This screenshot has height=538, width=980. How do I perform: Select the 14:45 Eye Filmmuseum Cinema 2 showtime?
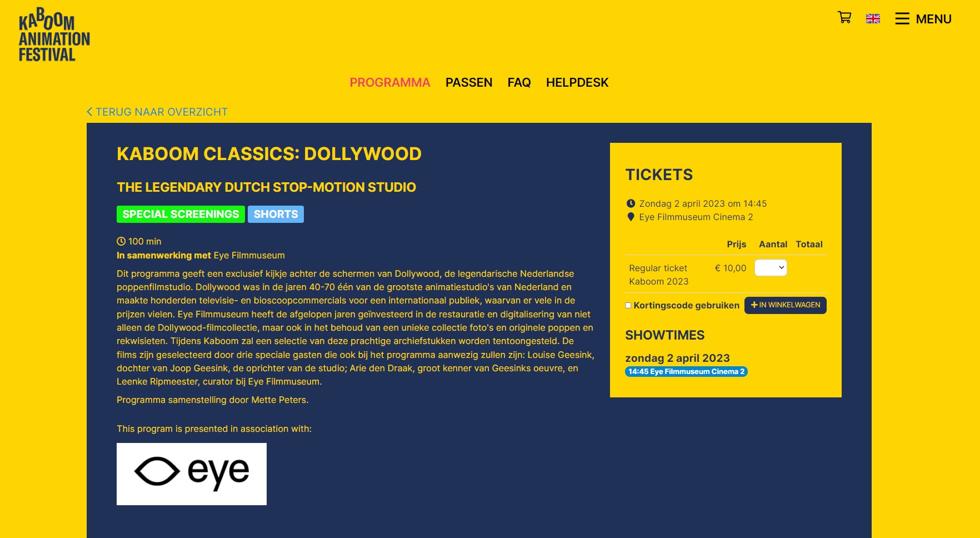tap(686, 371)
